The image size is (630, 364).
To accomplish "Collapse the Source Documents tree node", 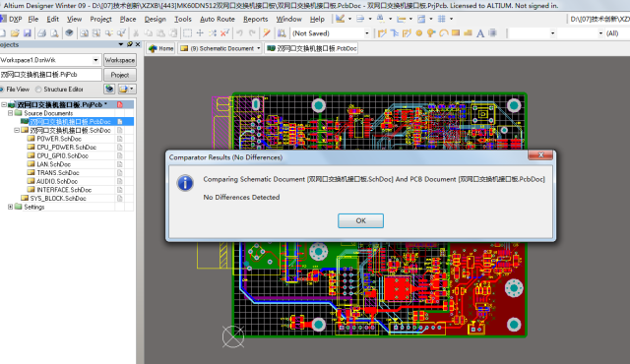I will [11, 113].
